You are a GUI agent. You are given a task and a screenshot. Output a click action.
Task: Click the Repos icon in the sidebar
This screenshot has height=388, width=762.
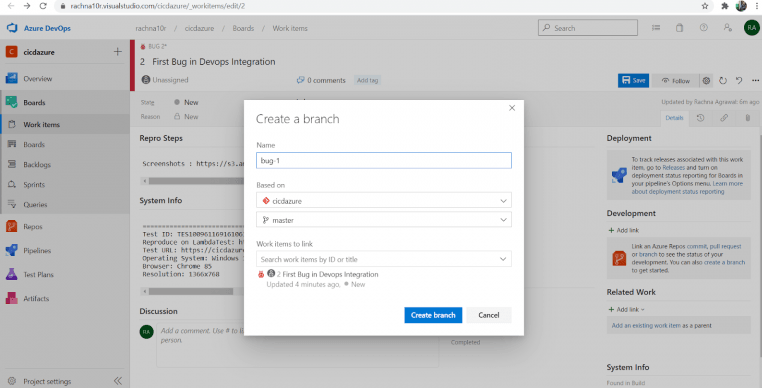[12, 226]
